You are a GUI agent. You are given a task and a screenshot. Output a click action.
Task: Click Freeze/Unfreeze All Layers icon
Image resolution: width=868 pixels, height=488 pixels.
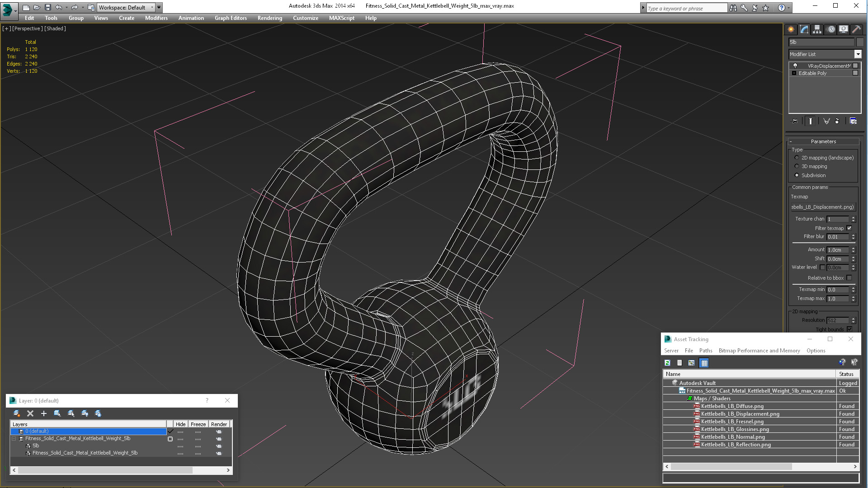98,413
